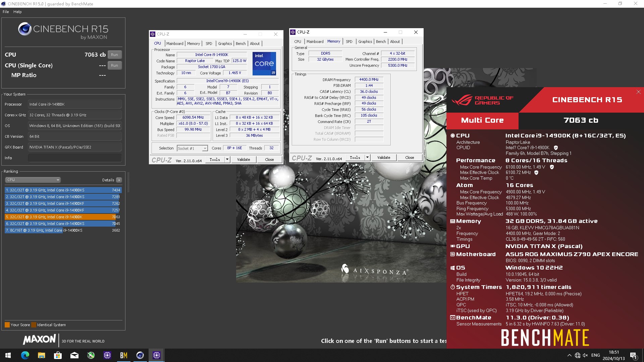Click ranking Details arrow icon
The height and width of the screenshot is (362, 644).
119,180
